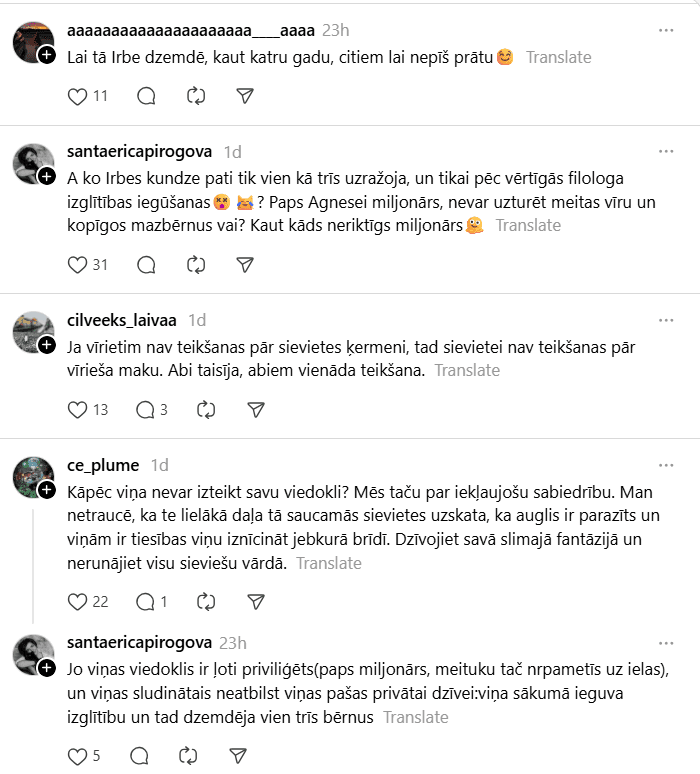Viewport: 700px width, 774px height.
Task: Open more options on cilveeks_laivaa's comment
Action: point(666,320)
